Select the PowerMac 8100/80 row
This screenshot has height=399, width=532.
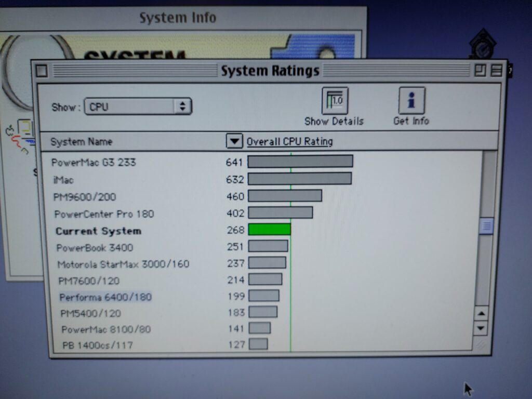tap(261, 329)
